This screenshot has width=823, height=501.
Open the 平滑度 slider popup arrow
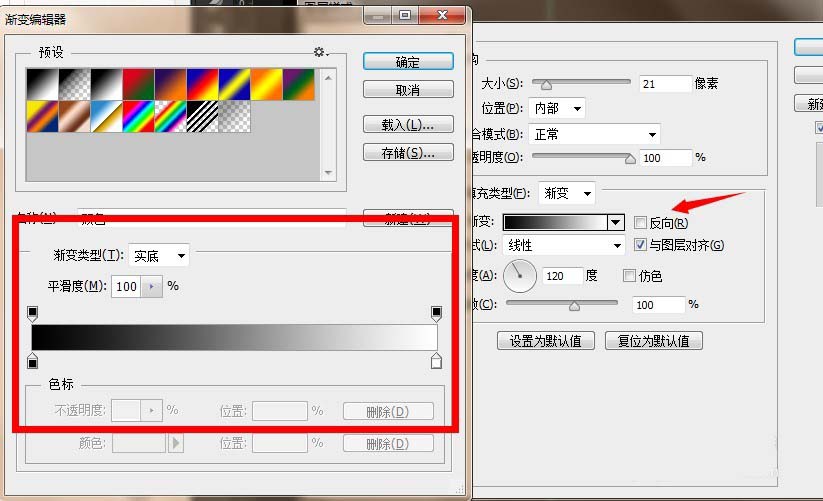click(x=152, y=286)
